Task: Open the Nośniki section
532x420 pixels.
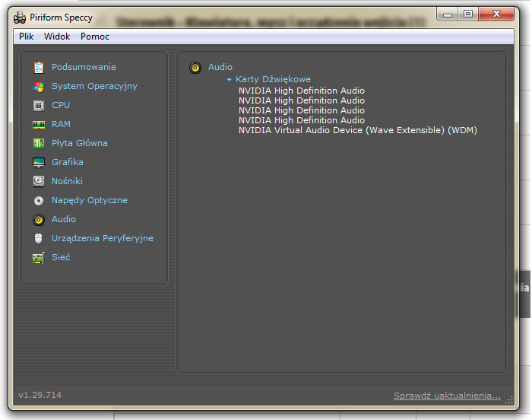Action: click(x=67, y=181)
